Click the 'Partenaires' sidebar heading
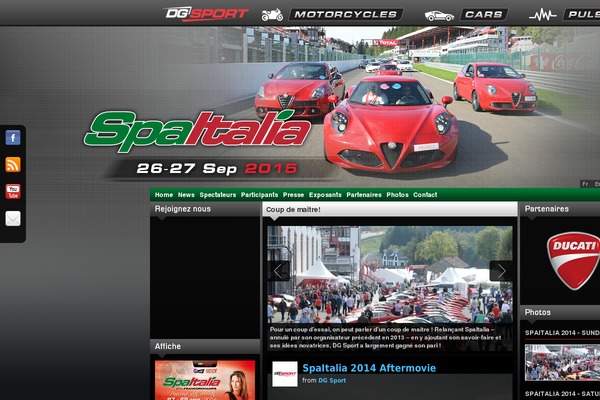Viewport: 600px width, 400px height. [x=546, y=209]
